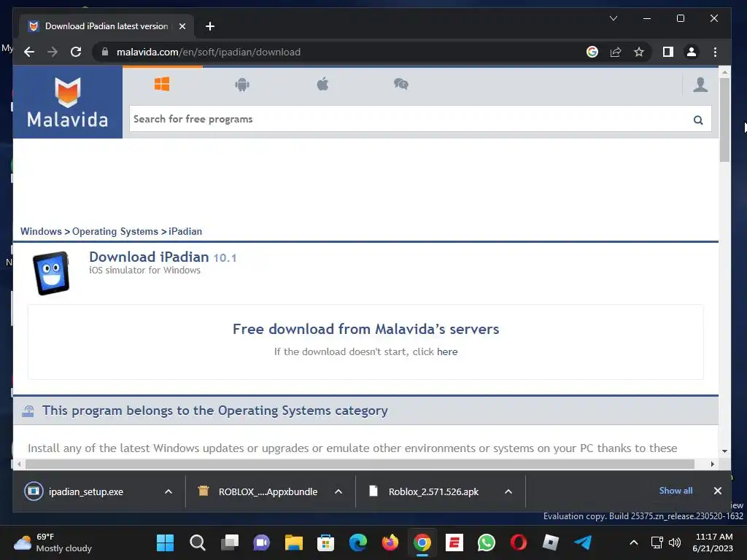Open File Explorer from taskbar
The width and height of the screenshot is (747, 560).
293,542
